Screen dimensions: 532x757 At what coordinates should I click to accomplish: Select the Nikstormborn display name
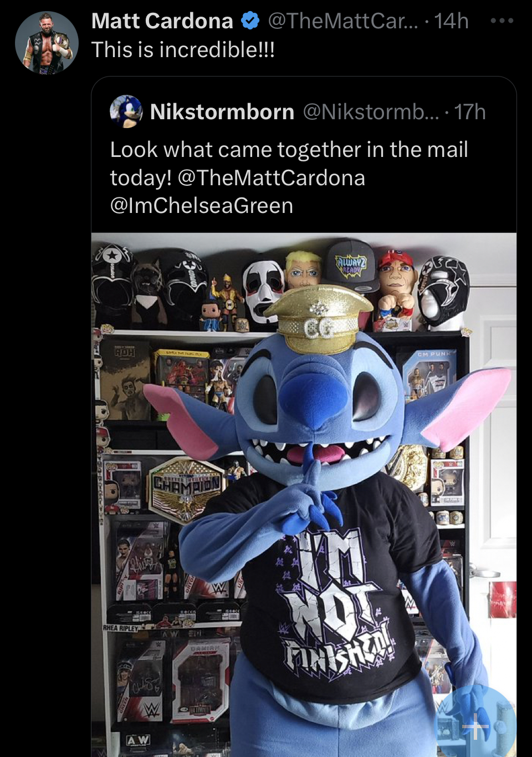coord(222,112)
